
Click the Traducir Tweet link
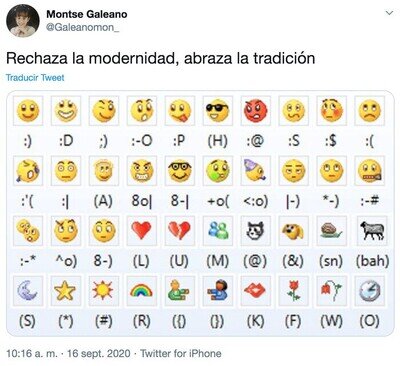click(x=35, y=78)
